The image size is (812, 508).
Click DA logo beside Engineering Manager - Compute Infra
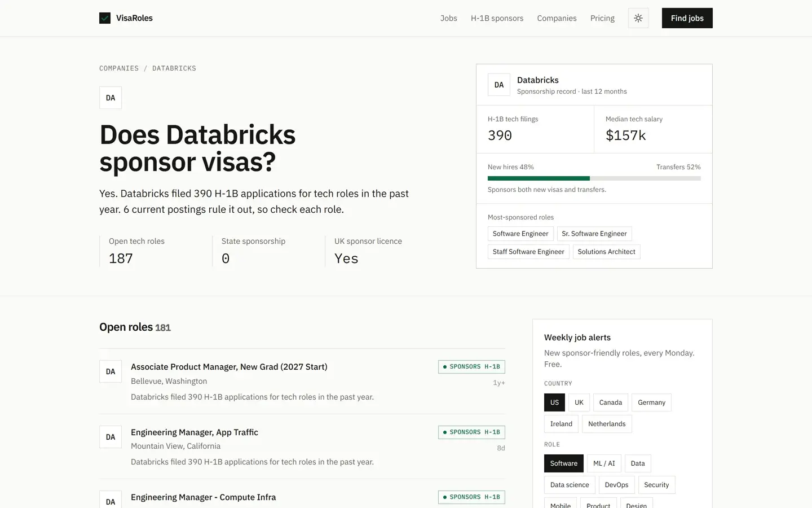(111, 500)
